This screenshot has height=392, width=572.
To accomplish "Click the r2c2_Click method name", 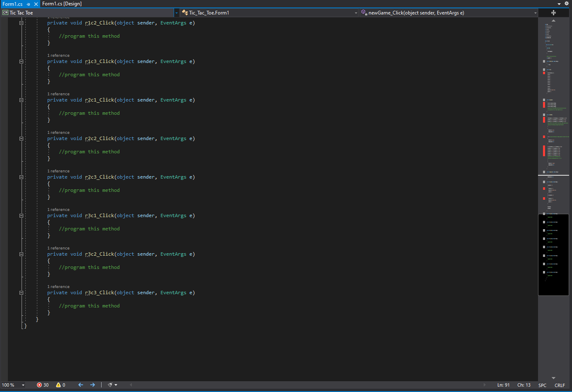I will (x=99, y=138).
